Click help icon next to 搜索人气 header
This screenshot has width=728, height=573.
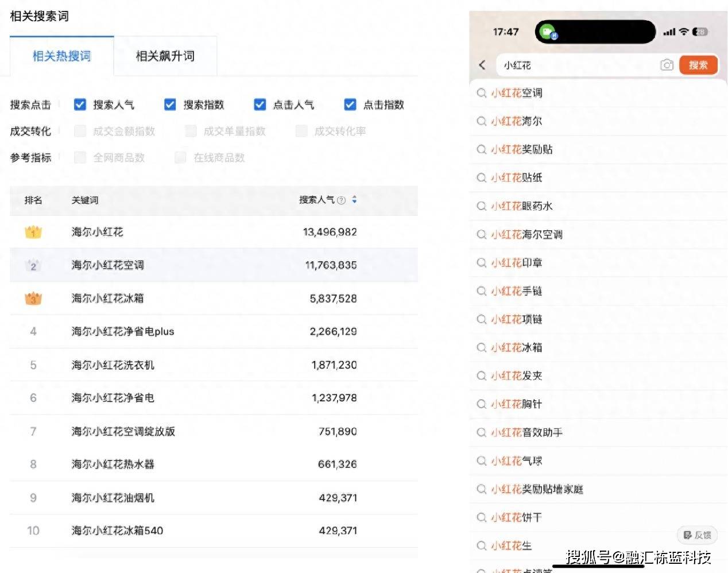[342, 200]
